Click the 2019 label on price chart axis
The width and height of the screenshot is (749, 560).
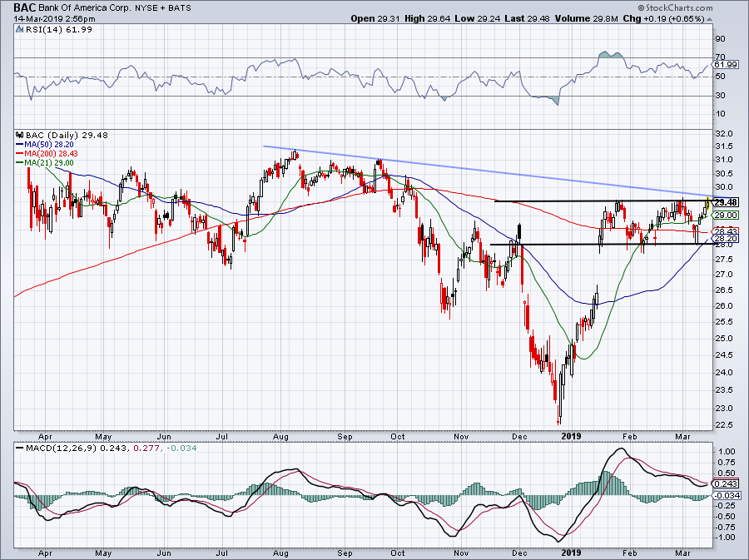(571, 436)
